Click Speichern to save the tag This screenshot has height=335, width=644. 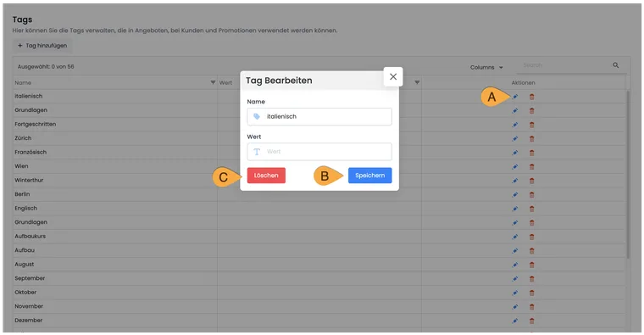(x=369, y=176)
